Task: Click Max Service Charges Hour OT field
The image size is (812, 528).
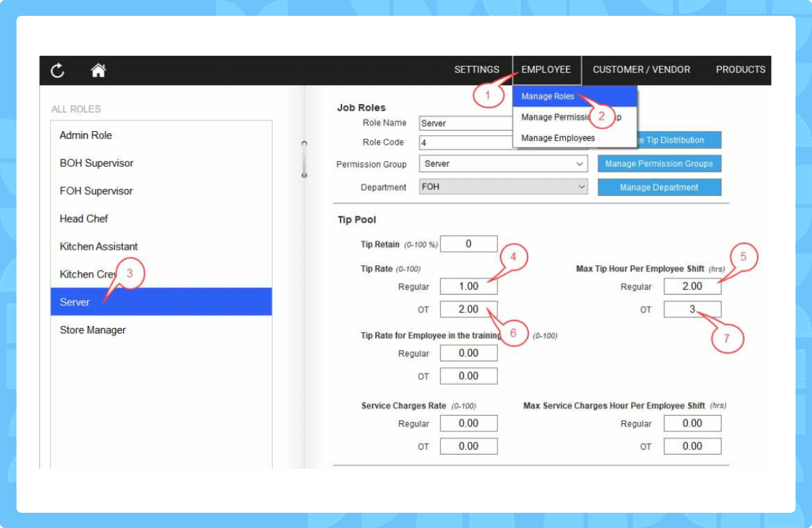Action: click(x=692, y=446)
